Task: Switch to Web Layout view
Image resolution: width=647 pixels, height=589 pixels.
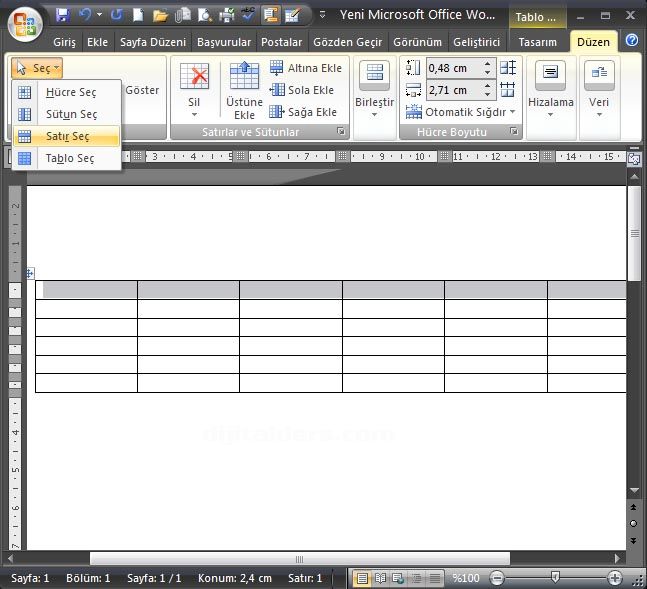Action: pyautogui.click(x=398, y=578)
